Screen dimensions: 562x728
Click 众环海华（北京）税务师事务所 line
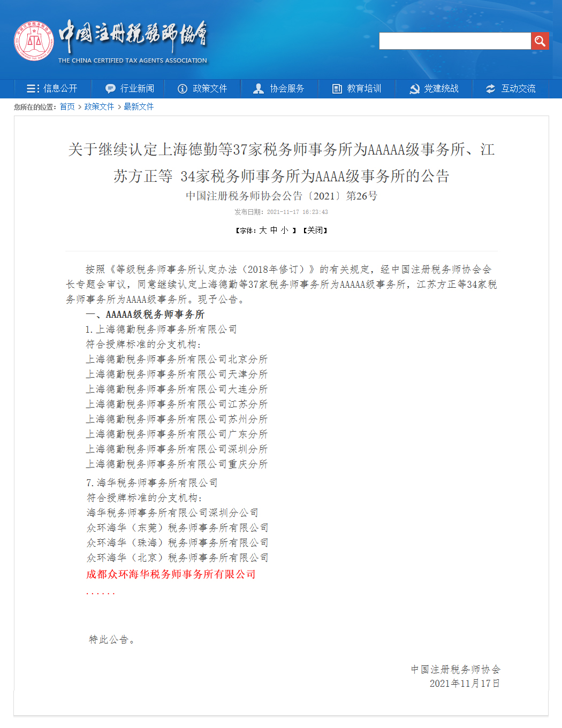[x=177, y=558]
